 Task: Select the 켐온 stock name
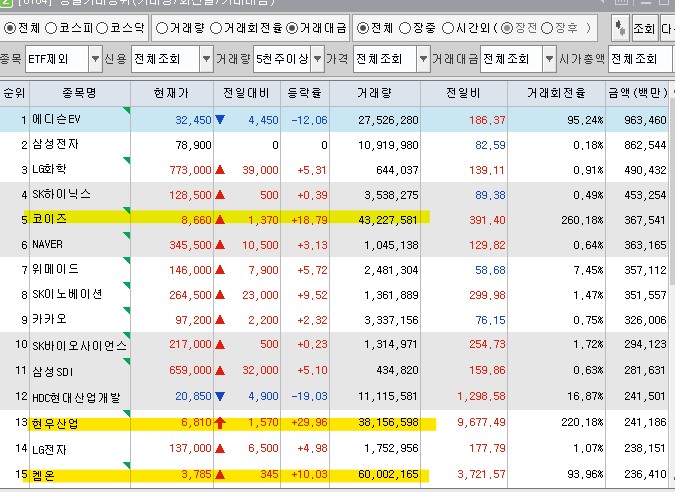click(43, 475)
